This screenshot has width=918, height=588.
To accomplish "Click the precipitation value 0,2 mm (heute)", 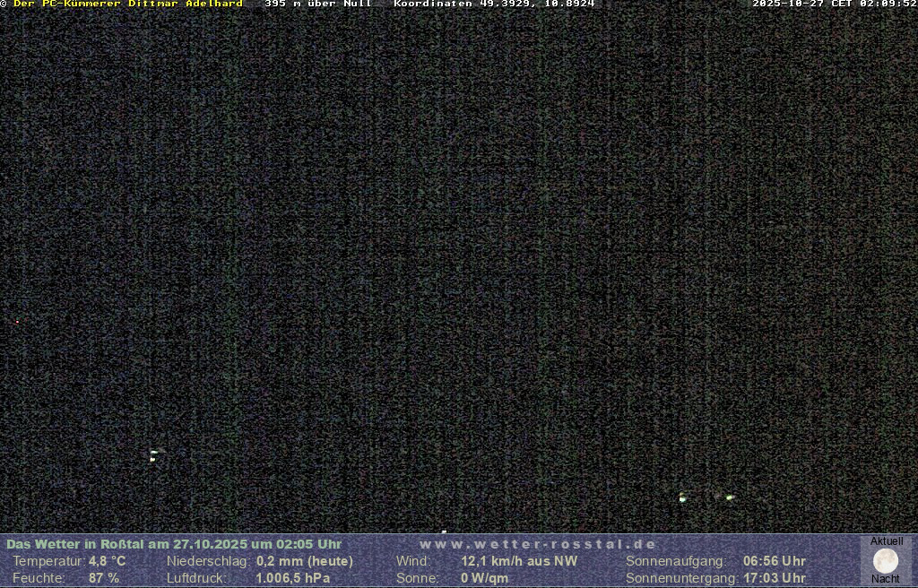I will (x=305, y=561).
